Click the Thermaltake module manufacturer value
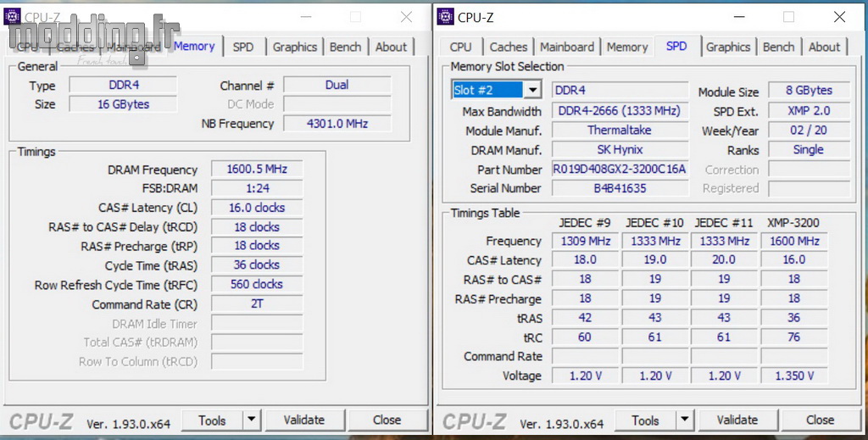The width and height of the screenshot is (868, 440). (x=620, y=130)
